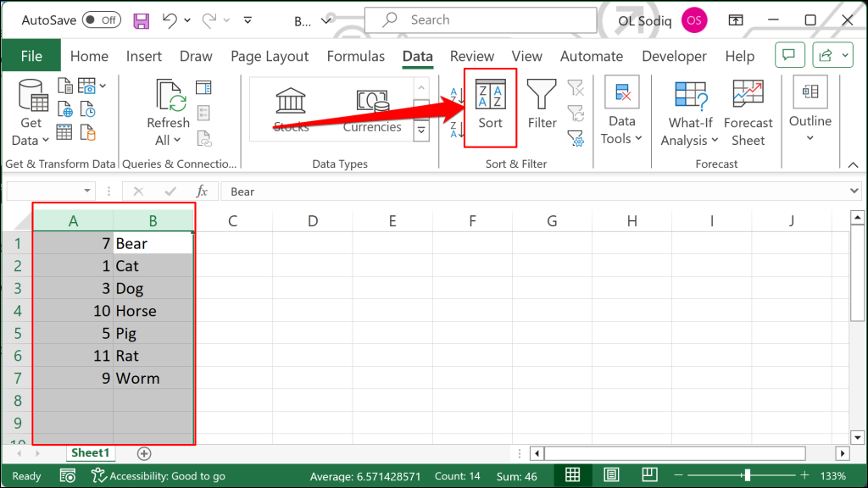Click the Filter funnel icon
Image resolution: width=868 pixels, height=488 pixels.
542,106
